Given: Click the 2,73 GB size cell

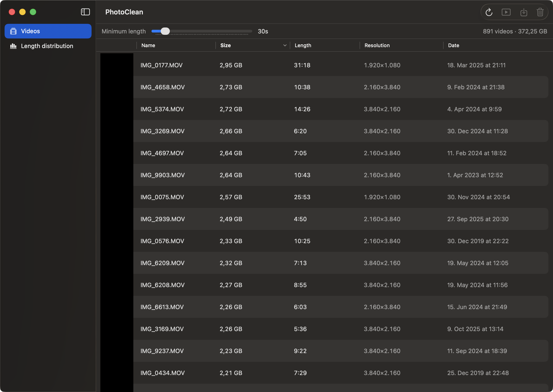Looking at the screenshot, I should click(x=231, y=87).
